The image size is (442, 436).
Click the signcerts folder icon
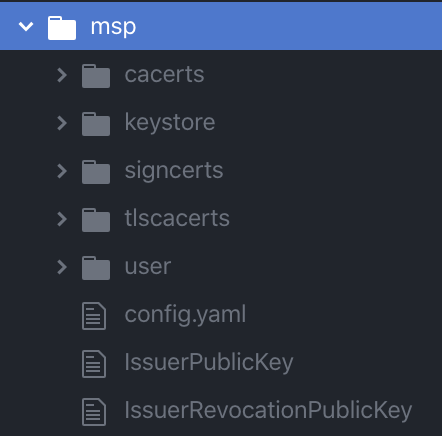96,172
